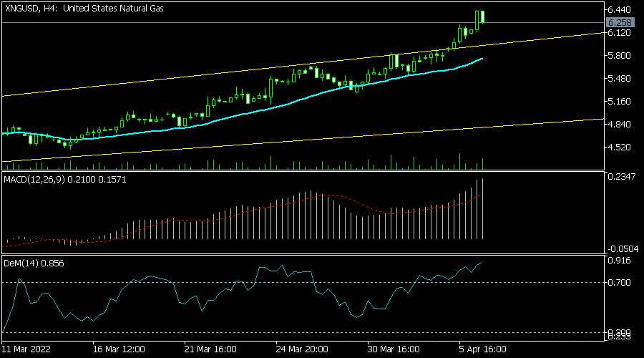The width and height of the screenshot is (644, 358).
Task: Click the MACD scale value -0.0504
Action: click(623, 248)
